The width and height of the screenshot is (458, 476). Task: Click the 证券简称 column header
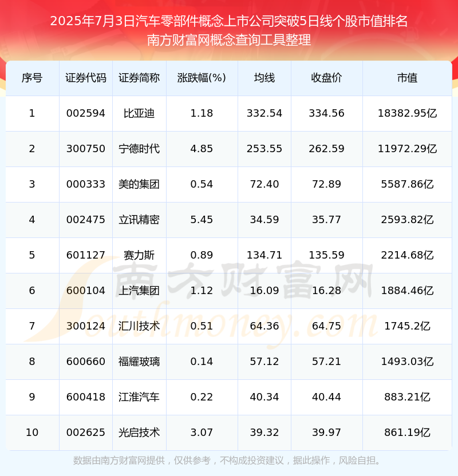pyautogui.click(x=139, y=78)
